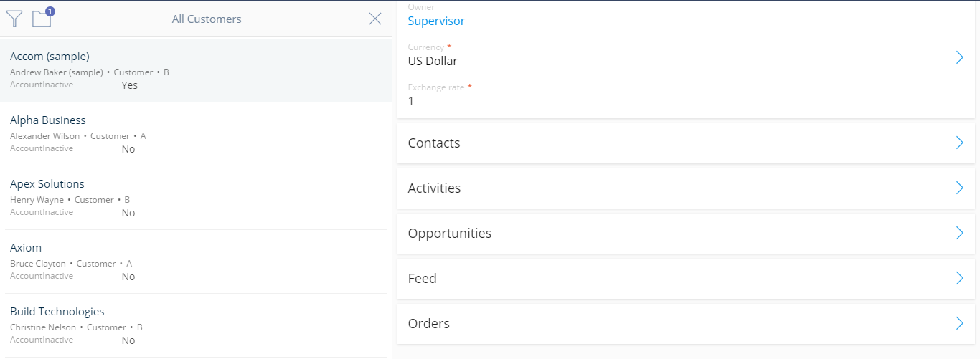The height and width of the screenshot is (359, 980).
Task: Select Build Technologies in the list
Action: click(196, 325)
